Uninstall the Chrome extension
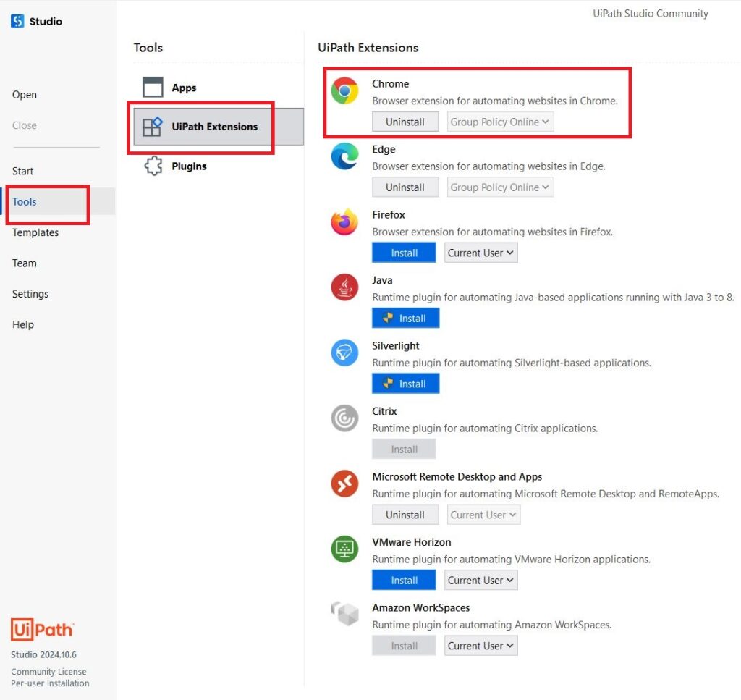The width and height of the screenshot is (741, 700). (x=405, y=122)
